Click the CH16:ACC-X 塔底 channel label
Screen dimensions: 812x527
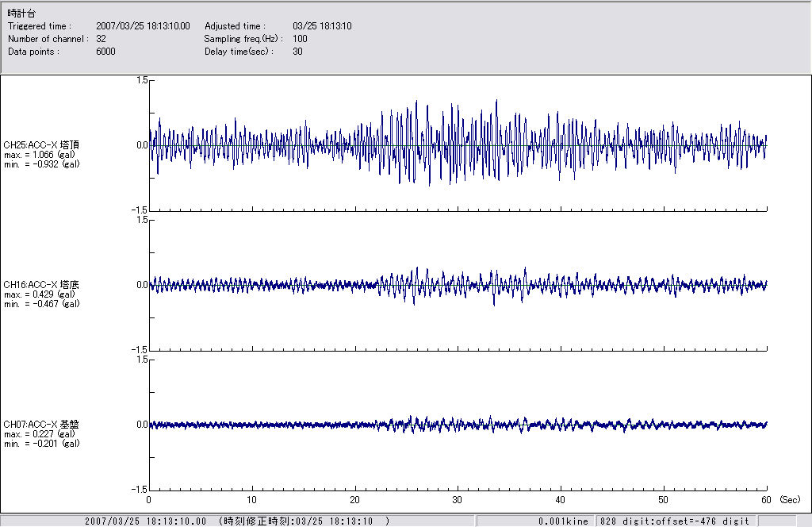point(41,284)
